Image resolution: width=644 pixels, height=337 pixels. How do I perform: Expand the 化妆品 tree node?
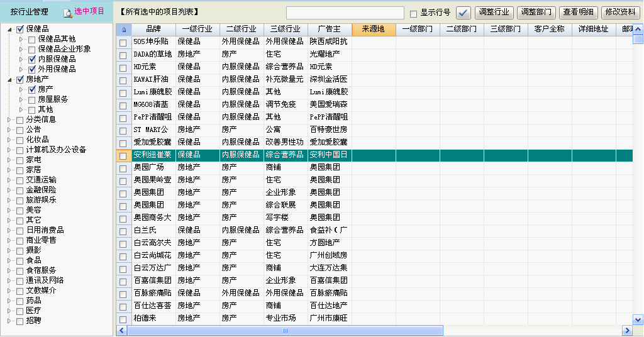[9, 140]
